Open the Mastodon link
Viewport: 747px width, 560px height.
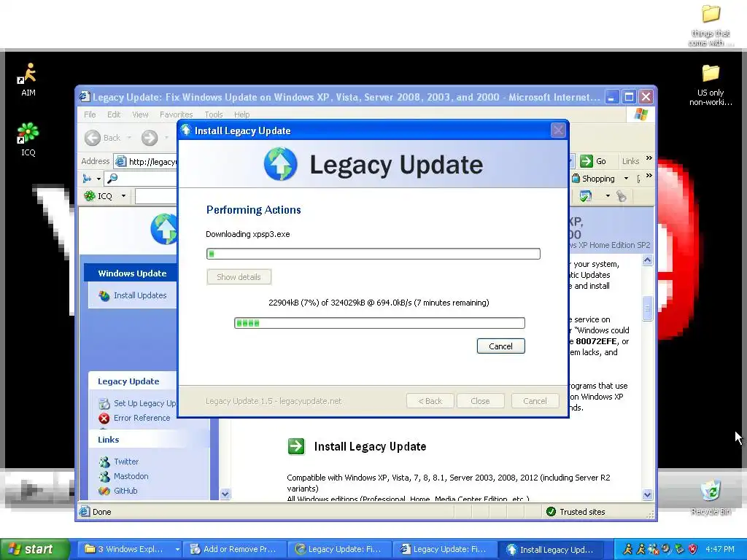(131, 476)
